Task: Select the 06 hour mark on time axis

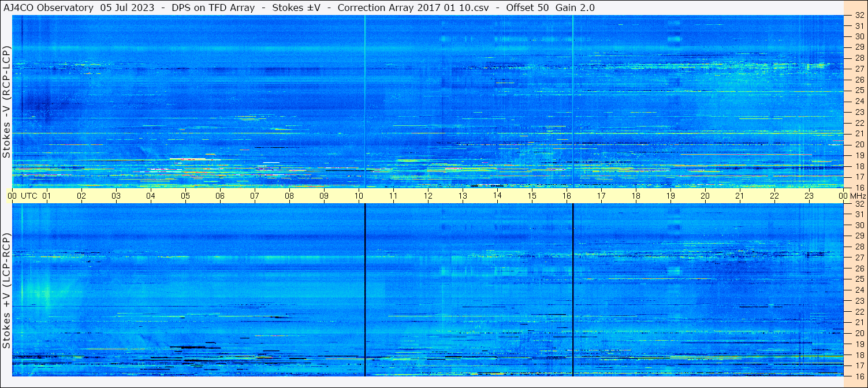Action: pyautogui.click(x=220, y=196)
